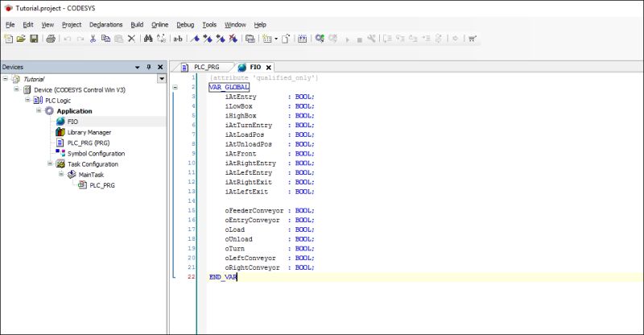Viewport: 644px width, 335px height.
Task: Click the New file toolbar icon
Action: coord(8,39)
